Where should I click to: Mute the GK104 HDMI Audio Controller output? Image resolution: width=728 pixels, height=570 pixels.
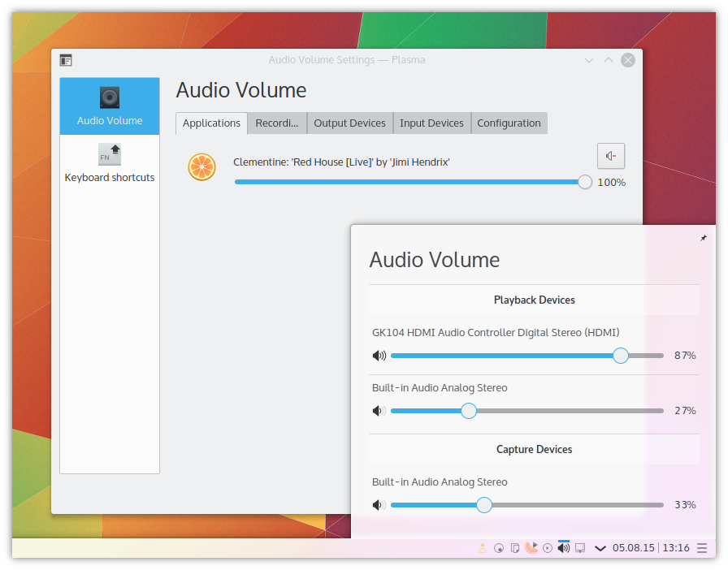pos(379,356)
